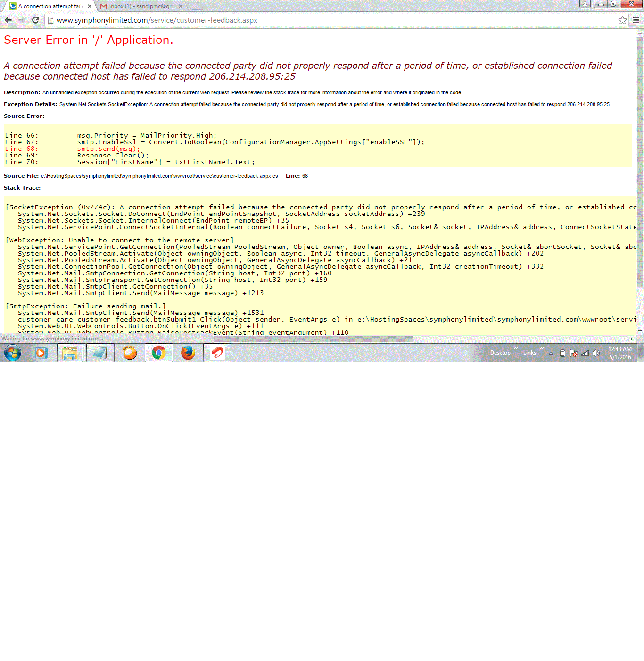This screenshot has height=661, width=644.
Task: Open Windows Explorer from the taskbar
Action: [x=70, y=353]
